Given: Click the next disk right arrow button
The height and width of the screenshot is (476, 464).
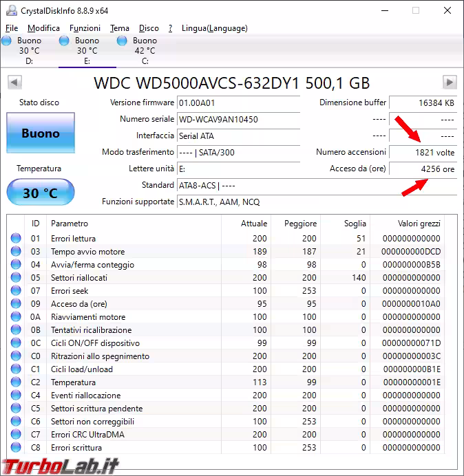Looking at the screenshot, I should (450, 83).
